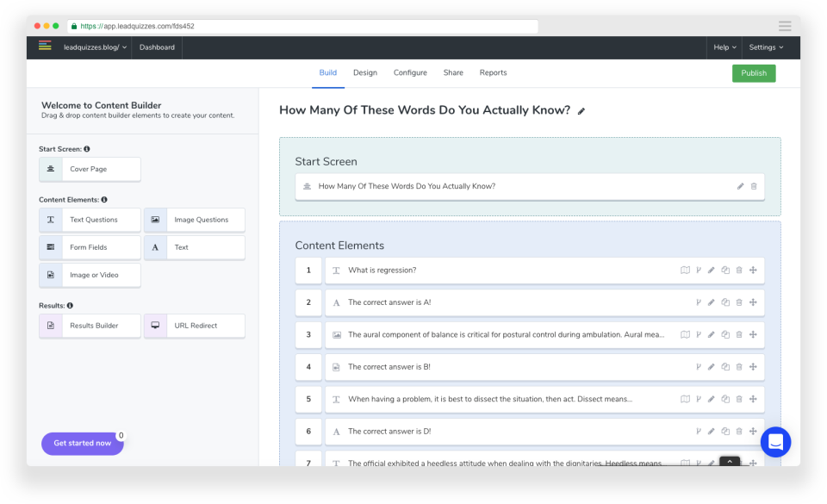827x504 pixels.
Task: Open the Settings dropdown menu
Action: coord(766,47)
